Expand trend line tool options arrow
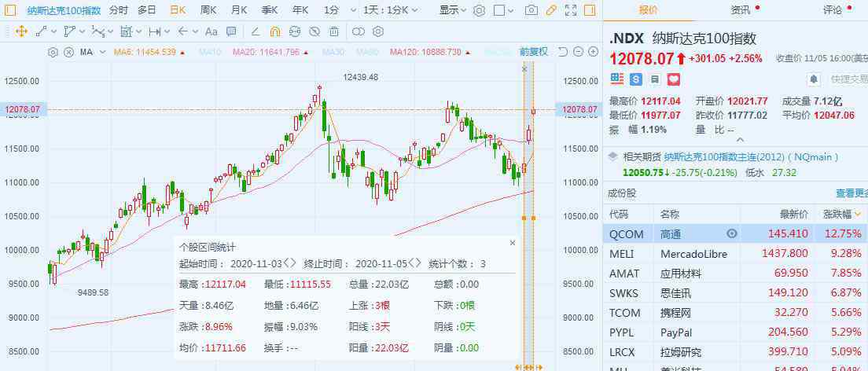The width and height of the screenshot is (868, 371). 54,31
